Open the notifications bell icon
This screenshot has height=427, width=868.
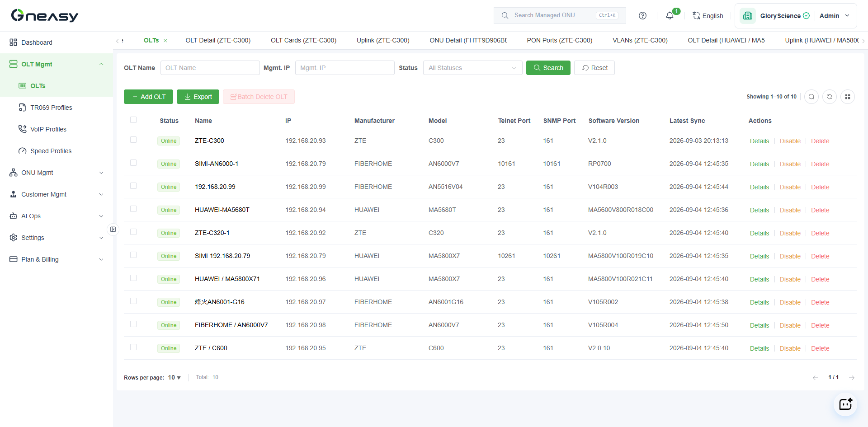pos(670,16)
